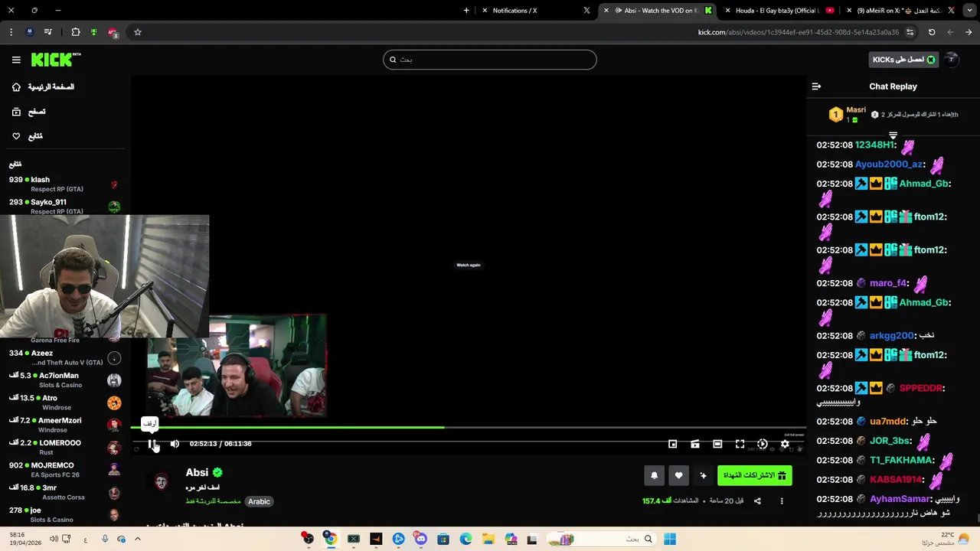This screenshot has height=551, width=980.
Task: Toggle notifications bell for Absi
Action: click(x=654, y=475)
